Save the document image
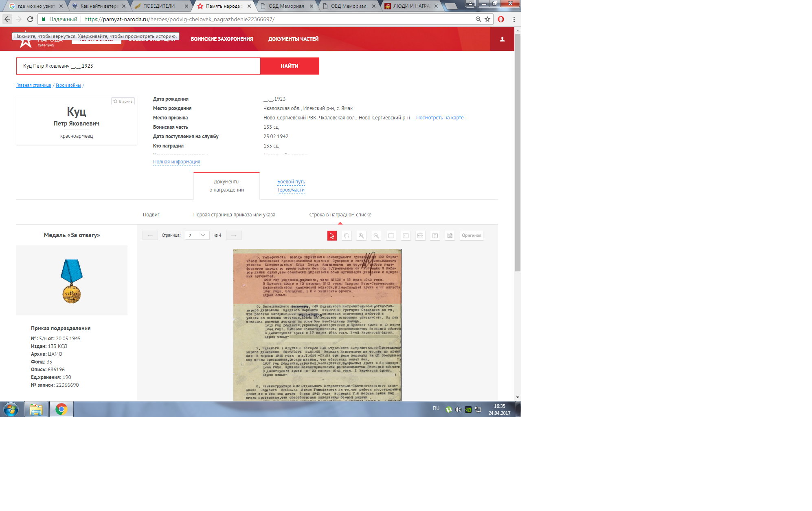 coord(450,236)
